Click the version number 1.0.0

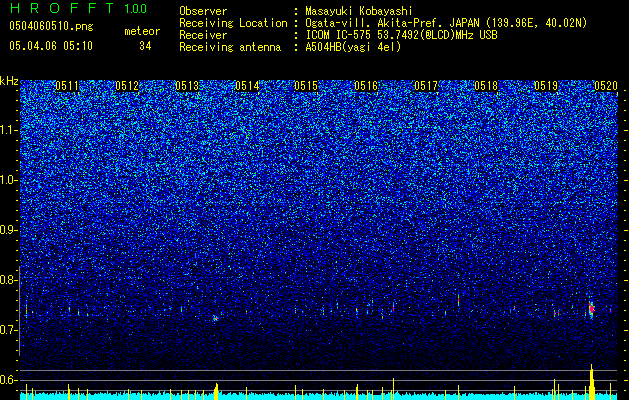[x=136, y=8]
